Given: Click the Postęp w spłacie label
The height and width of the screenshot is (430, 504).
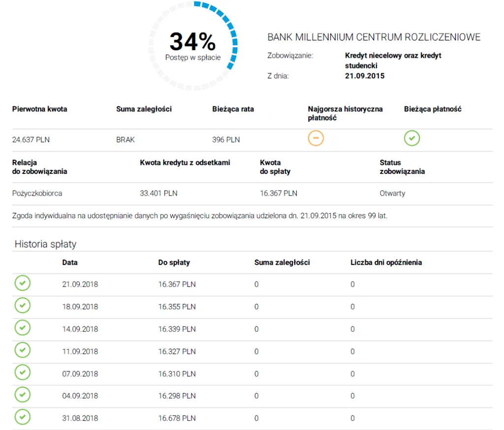Looking at the screenshot, I should [193, 58].
